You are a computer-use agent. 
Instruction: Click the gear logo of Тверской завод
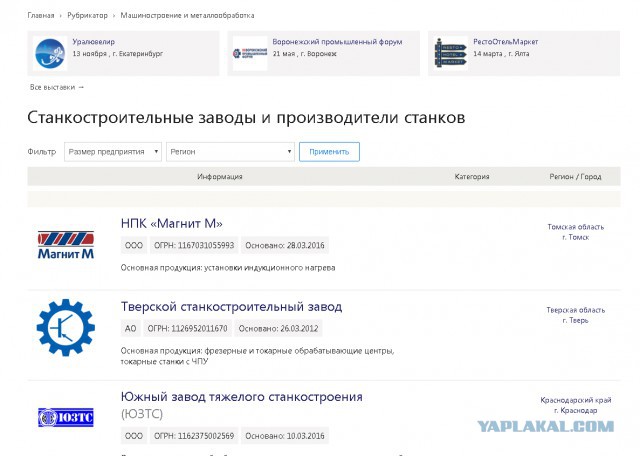click(x=66, y=327)
